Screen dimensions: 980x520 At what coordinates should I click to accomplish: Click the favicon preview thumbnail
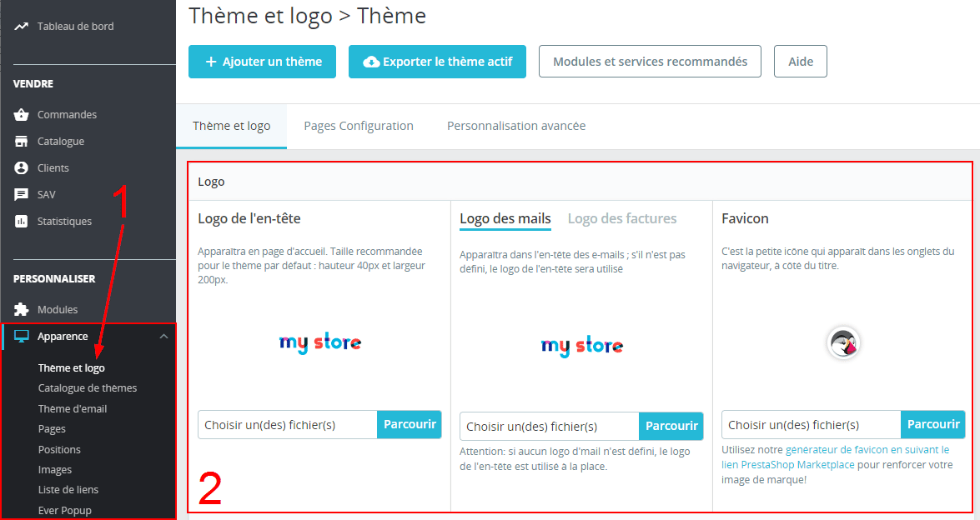[843, 342]
